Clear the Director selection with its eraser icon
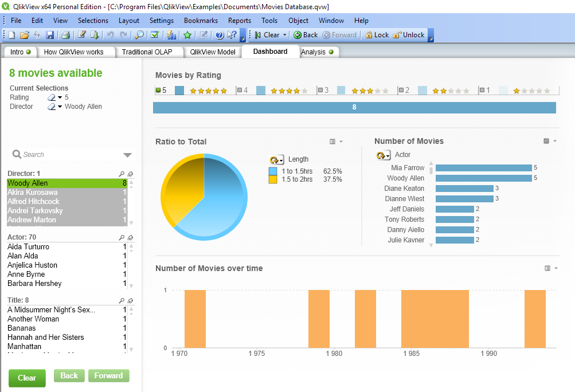Screen dimensions: 575x392 click(52, 107)
